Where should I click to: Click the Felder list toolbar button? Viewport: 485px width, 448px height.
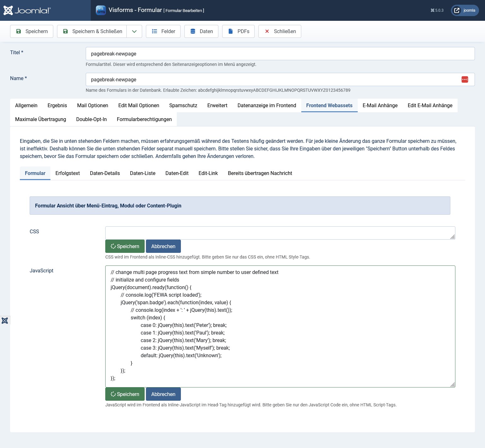163,32
